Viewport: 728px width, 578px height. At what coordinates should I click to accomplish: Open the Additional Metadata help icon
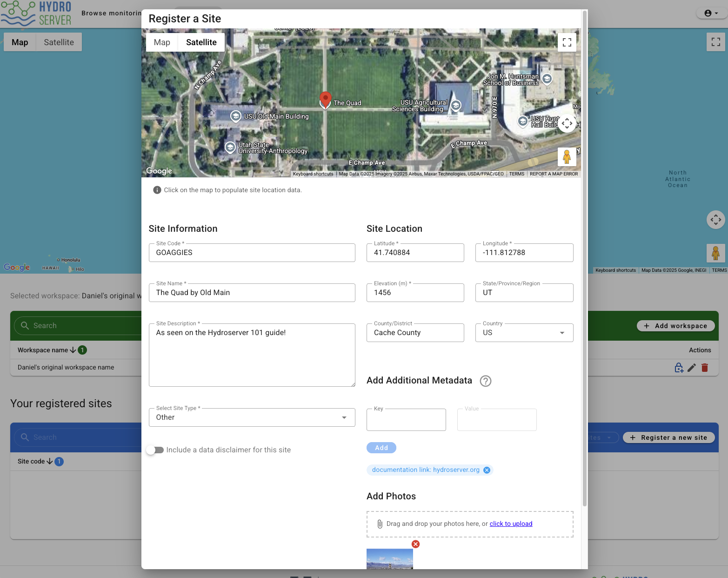pos(486,381)
